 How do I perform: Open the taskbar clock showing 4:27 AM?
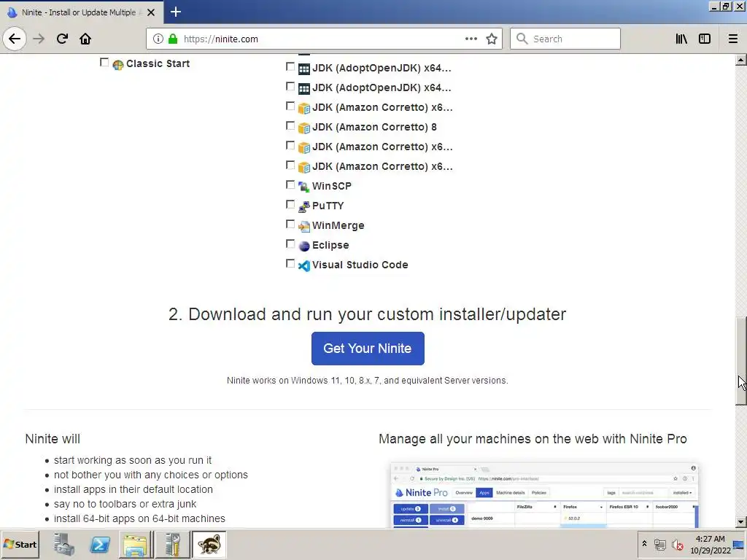[711, 544]
